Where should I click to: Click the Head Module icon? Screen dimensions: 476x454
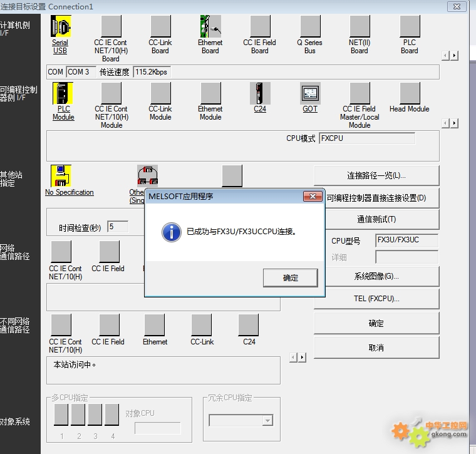pyautogui.click(x=410, y=93)
